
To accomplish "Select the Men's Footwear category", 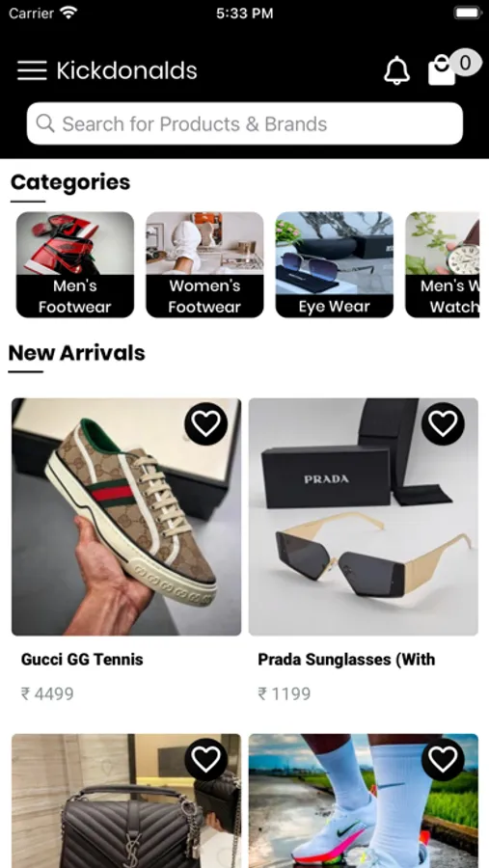I will (75, 264).
